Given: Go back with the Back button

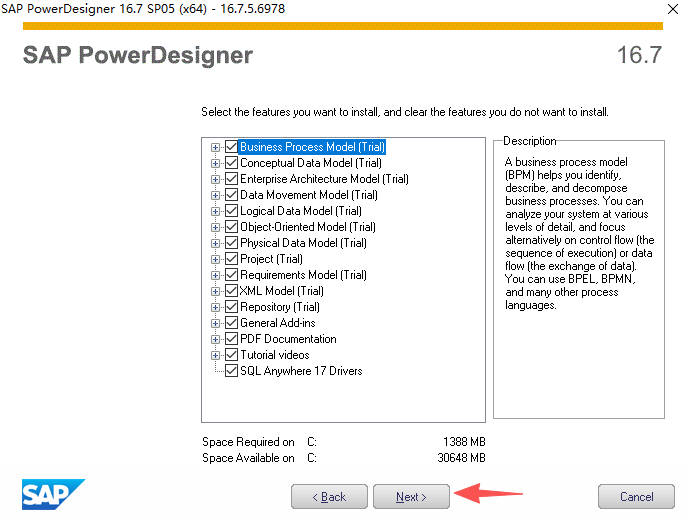Looking at the screenshot, I should [x=329, y=496].
